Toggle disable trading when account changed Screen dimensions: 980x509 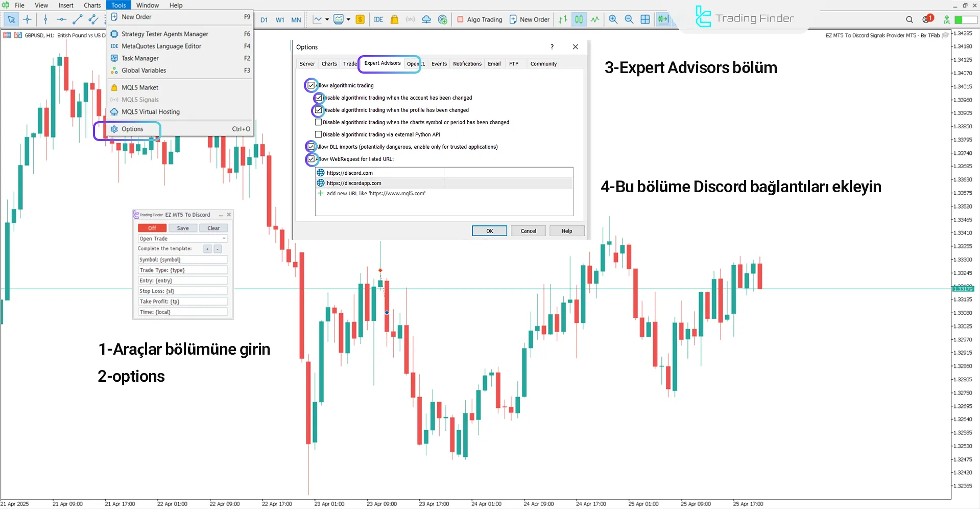pos(318,98)
